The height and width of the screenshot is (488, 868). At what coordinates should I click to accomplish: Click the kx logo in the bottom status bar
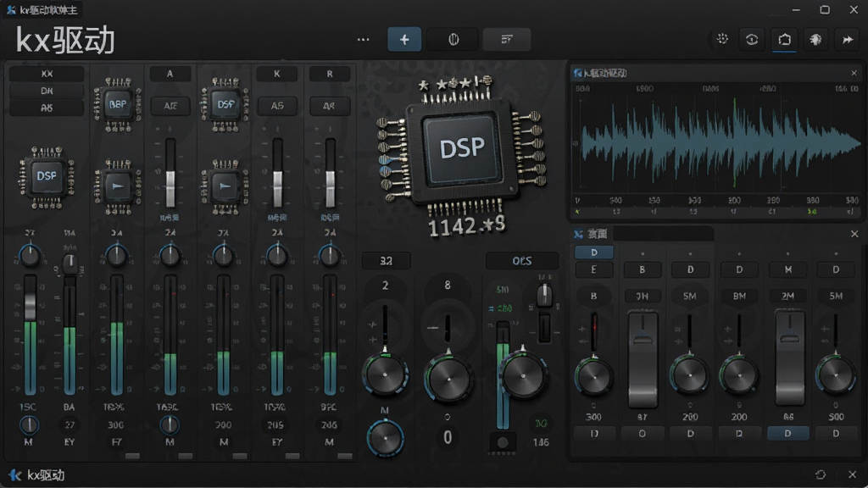(15, 475)
